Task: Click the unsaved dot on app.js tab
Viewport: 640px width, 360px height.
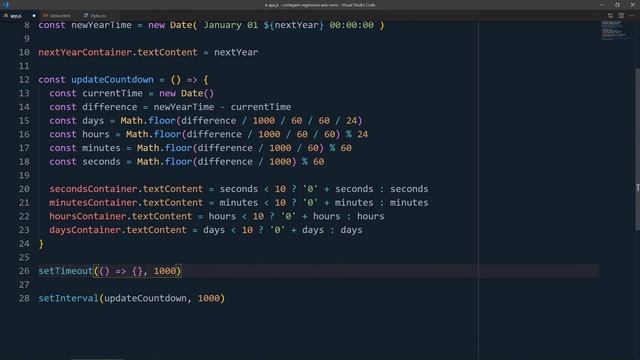Action: click(34, 16)
